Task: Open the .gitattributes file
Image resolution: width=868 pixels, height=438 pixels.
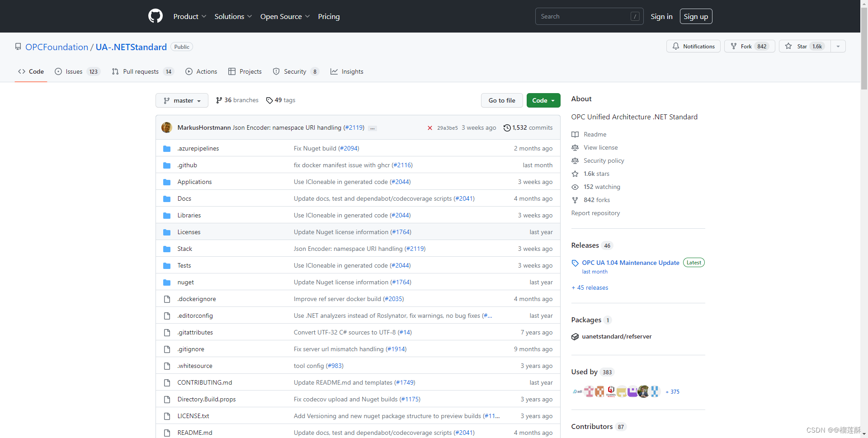Action: tap(195, 333)
